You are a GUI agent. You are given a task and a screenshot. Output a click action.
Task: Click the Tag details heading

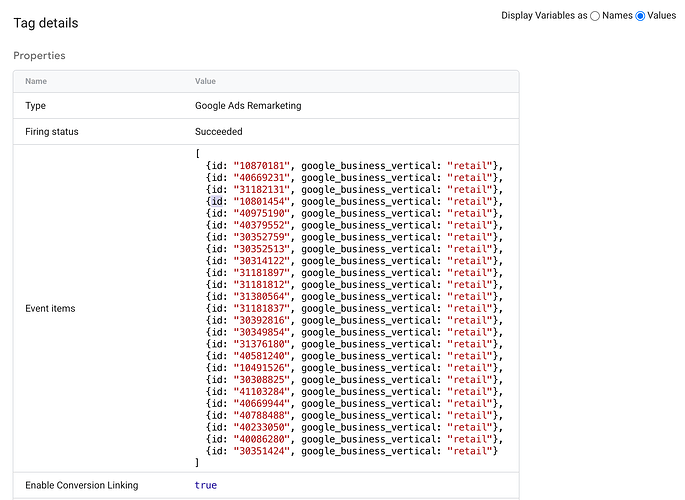tap(46, 23)
